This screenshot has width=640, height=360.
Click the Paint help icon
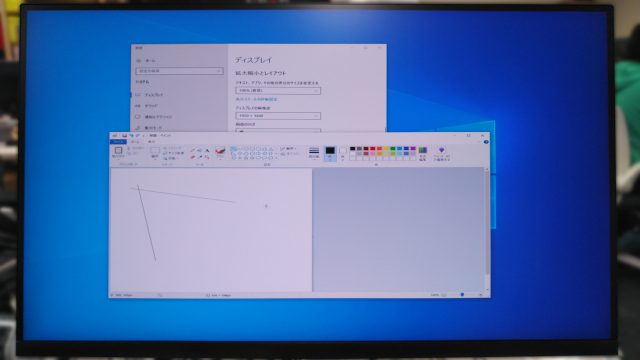click(x=486, y=142)
